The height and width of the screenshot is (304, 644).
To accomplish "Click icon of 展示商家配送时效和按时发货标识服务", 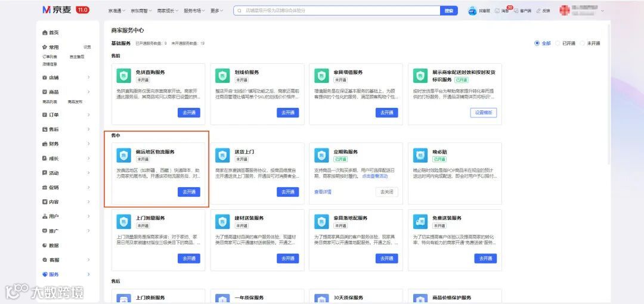I will (x=420, y=76).
